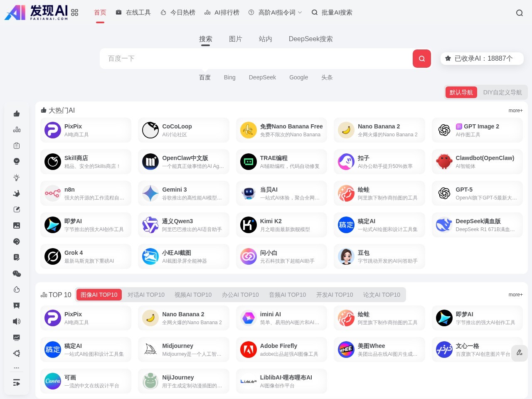Open 今日热榜 in top navigation
The height and width of the screenshot is (399, 532).
[x=178, y=12]
